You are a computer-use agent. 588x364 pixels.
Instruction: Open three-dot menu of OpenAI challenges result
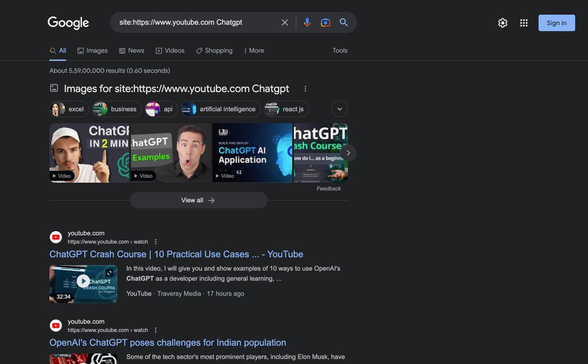(x=156, y=330)
